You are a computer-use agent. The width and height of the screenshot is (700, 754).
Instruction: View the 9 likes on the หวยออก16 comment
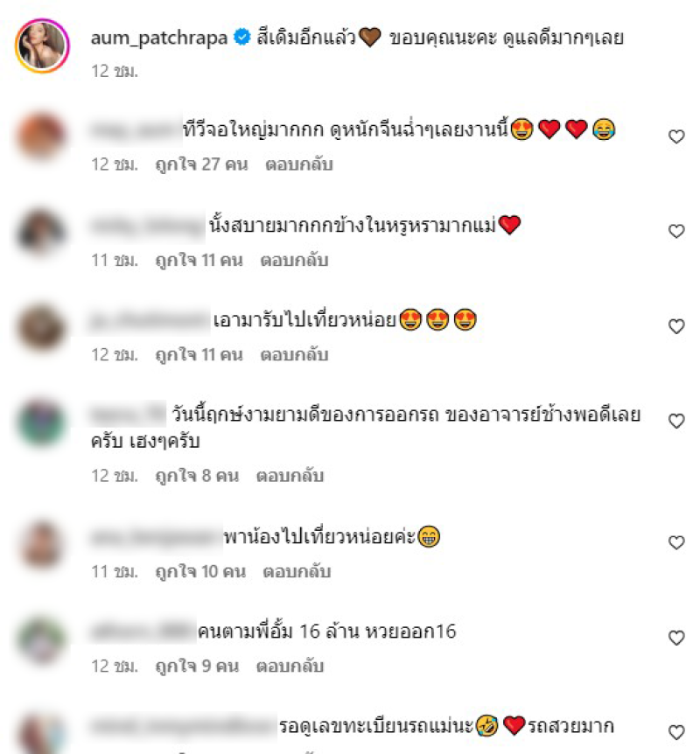click(x=197, y=666)
